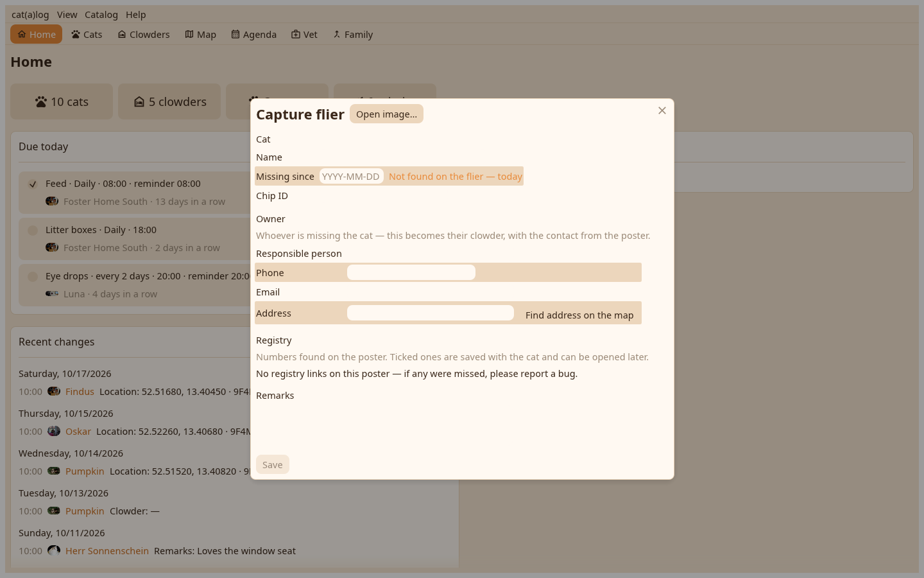
Task: Click Foster Home South avatar under Feed
Action: pos(52,201)
